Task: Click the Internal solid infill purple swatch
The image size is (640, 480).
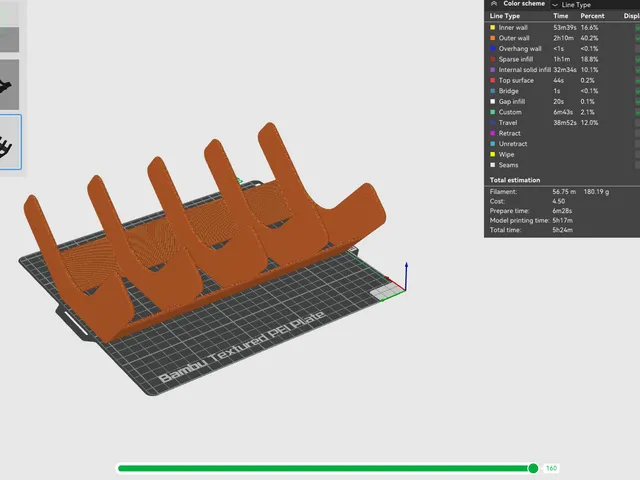Action: (x=493, y=70)
